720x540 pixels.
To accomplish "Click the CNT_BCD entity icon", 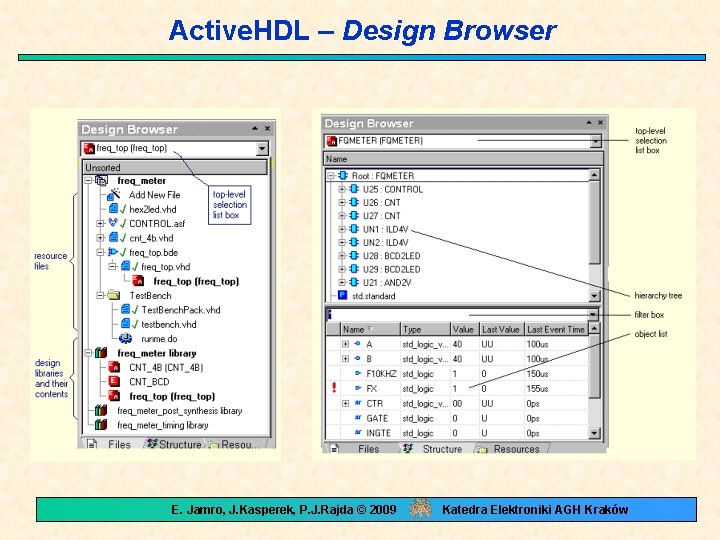I will (x=114, y=381).
